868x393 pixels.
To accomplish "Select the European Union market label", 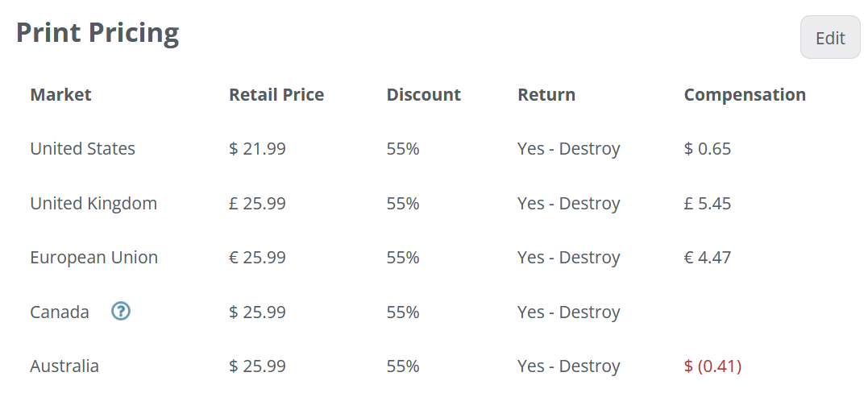I will pos(94,258).
